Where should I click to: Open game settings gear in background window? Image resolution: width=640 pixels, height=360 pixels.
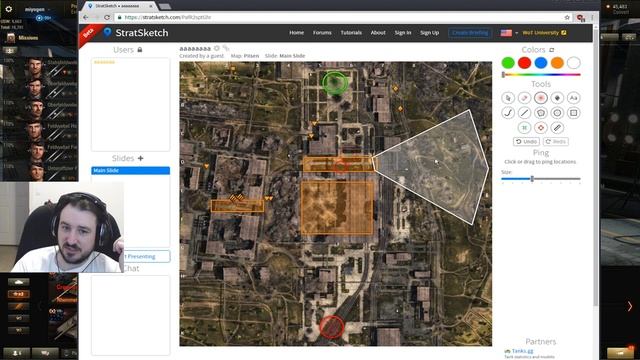tap(9, 9)
